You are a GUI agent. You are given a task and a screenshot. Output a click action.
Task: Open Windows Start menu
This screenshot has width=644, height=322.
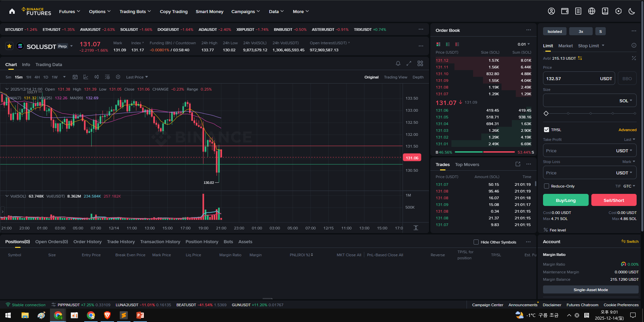[8, 315]
